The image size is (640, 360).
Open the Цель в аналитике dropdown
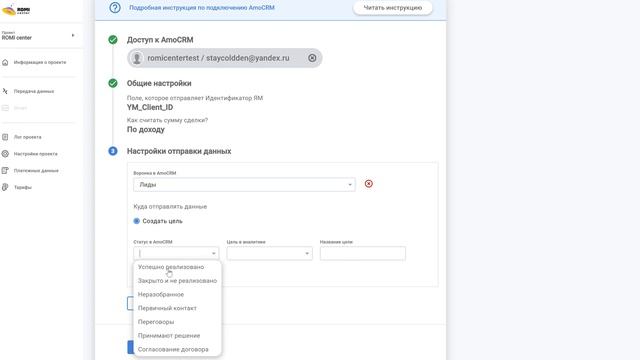(x=269, y=253)
